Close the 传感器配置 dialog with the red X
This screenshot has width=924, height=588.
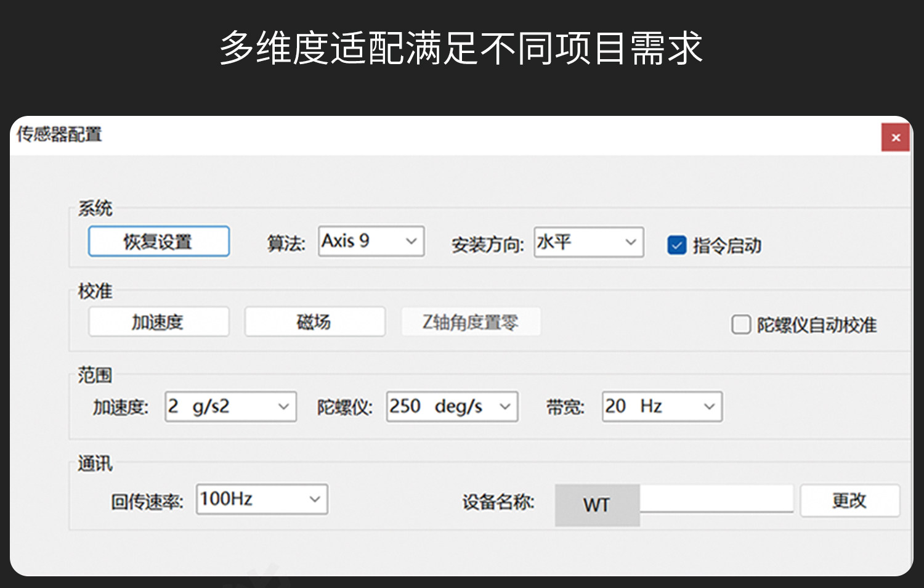896,137
